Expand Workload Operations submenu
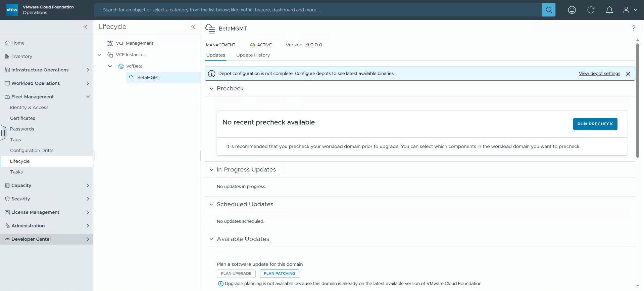This screenshot has height=291, width=644. point(88,83)
